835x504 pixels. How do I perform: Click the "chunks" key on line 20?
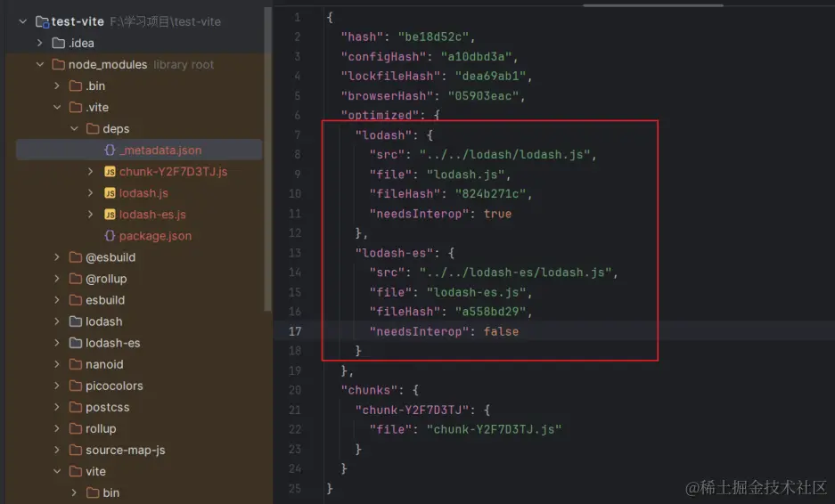point(369,390)
